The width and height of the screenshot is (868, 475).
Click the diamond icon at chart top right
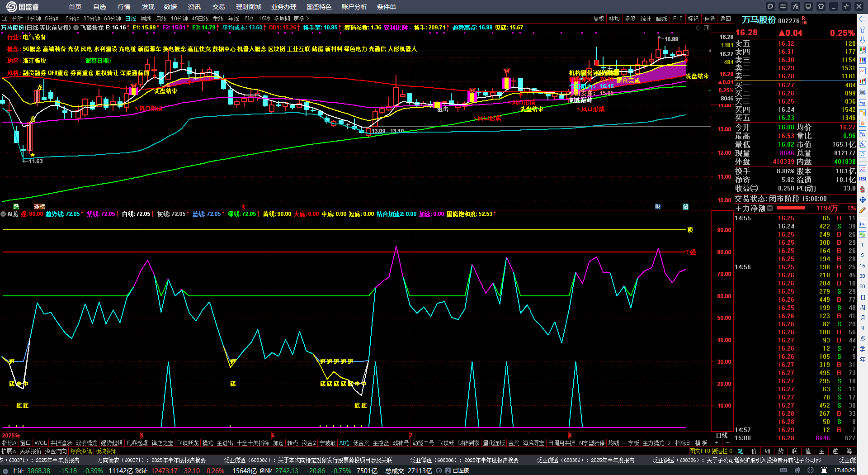point(698,28)
